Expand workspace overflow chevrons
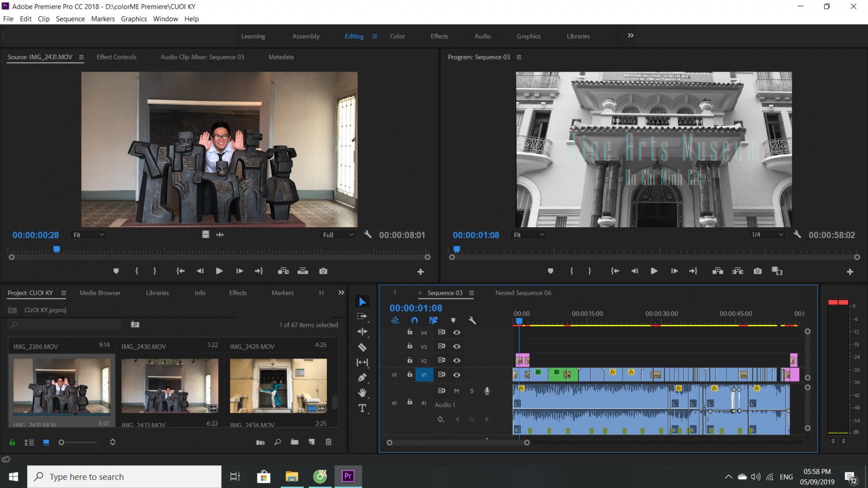Image resolution: width=868 pixels, height=488 pixels. point(631,35)
